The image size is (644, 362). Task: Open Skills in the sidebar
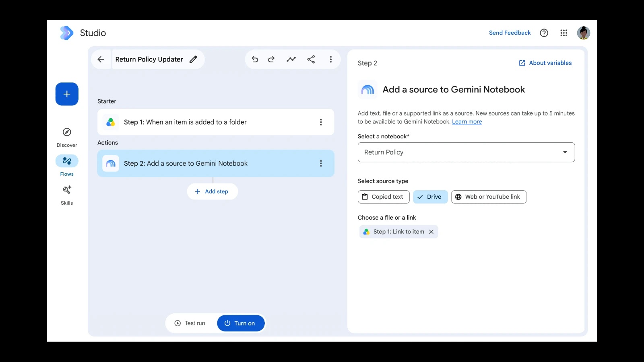coord(67,195)
